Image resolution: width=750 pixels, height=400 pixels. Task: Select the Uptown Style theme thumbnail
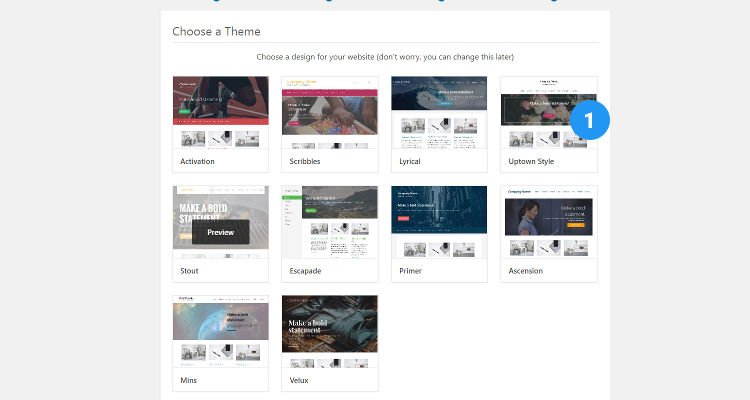coord(549,112)
